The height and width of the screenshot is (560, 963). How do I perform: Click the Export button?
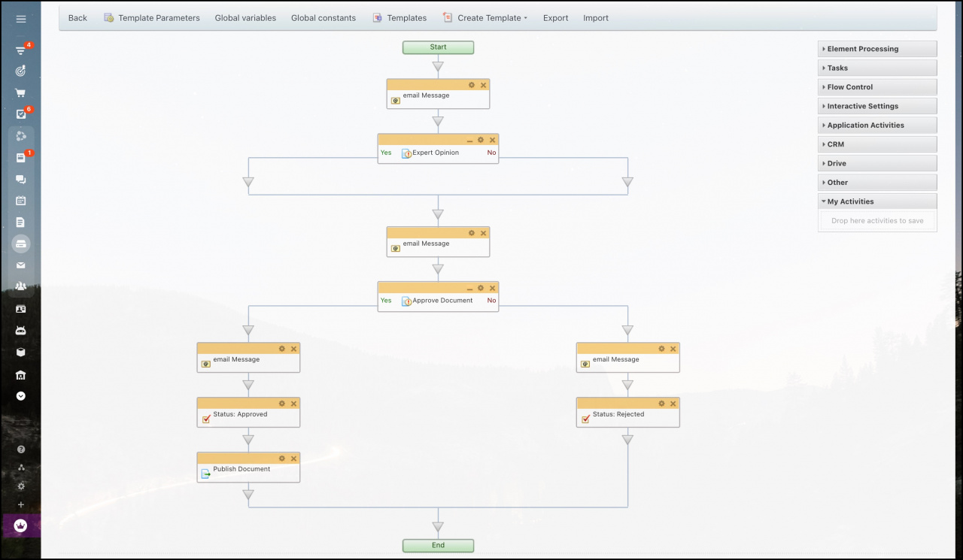click(555, 18)
